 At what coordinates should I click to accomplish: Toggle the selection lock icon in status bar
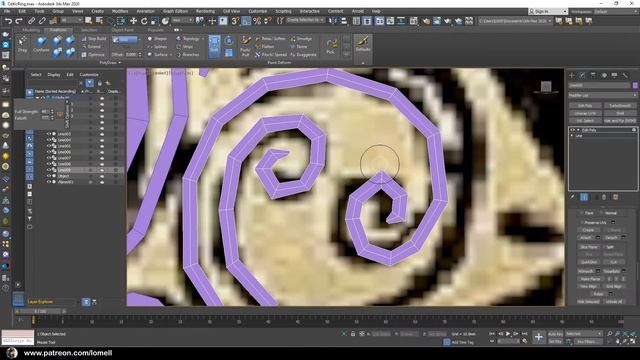tap(353, 334)
